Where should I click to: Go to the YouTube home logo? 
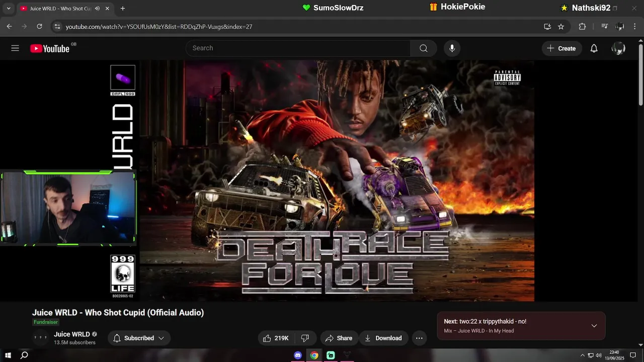point(49,48)
